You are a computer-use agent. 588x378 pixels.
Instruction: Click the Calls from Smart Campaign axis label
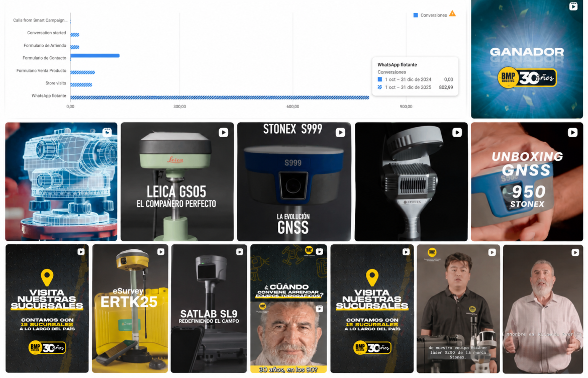pos(40,20)
